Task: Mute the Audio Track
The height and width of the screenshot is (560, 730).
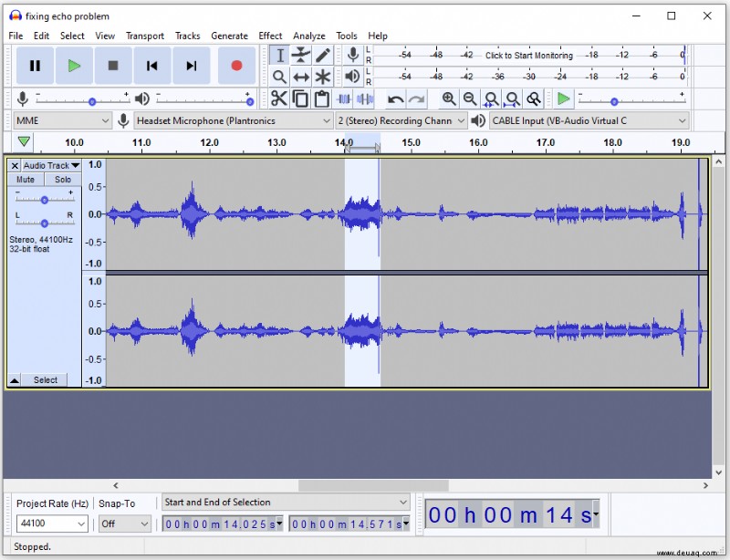Action: click(26, 180)
